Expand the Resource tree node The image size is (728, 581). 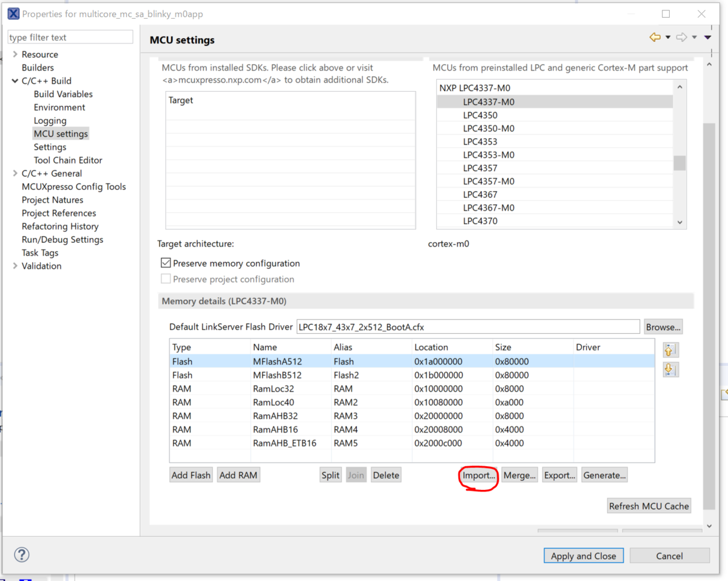[15, 55]
